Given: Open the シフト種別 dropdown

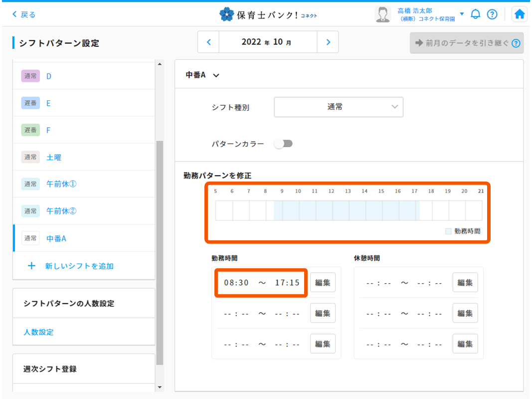Looking at the screenshot, I should point(338,107).
